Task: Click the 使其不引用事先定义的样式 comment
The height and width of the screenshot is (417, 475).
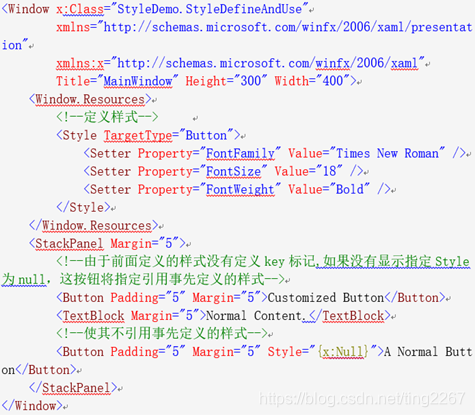Action: 162,333
